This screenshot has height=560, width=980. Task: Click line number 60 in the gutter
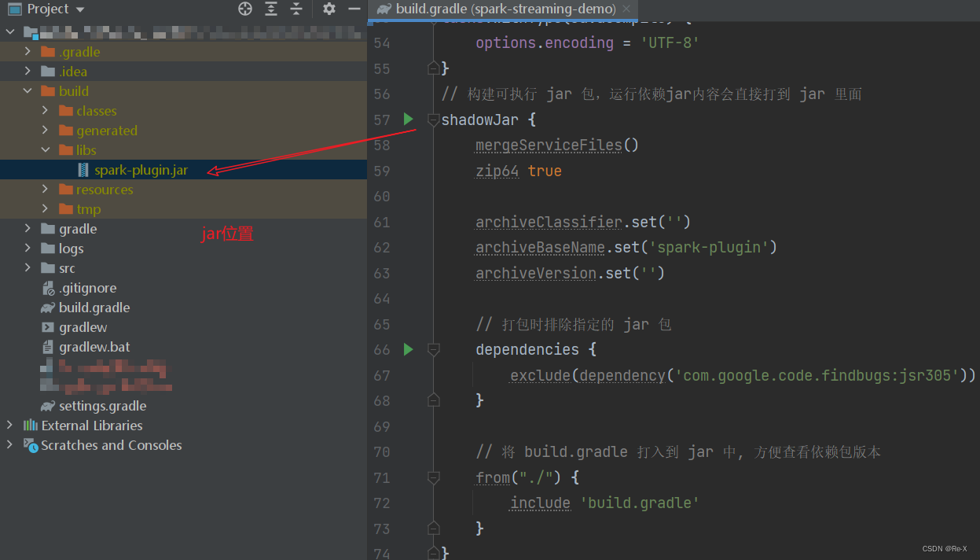382,197
